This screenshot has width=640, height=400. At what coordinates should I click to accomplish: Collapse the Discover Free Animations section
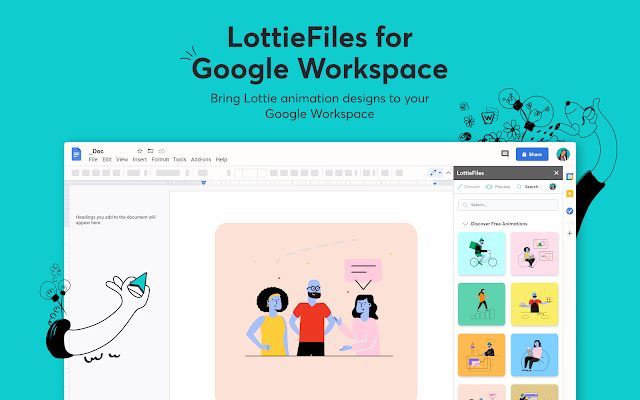click(x=465, y=224)
